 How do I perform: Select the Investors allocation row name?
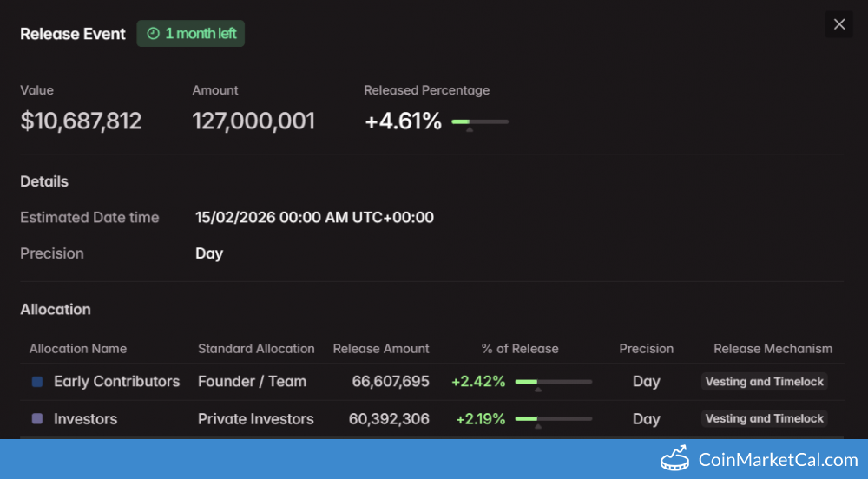click(85, 419)
